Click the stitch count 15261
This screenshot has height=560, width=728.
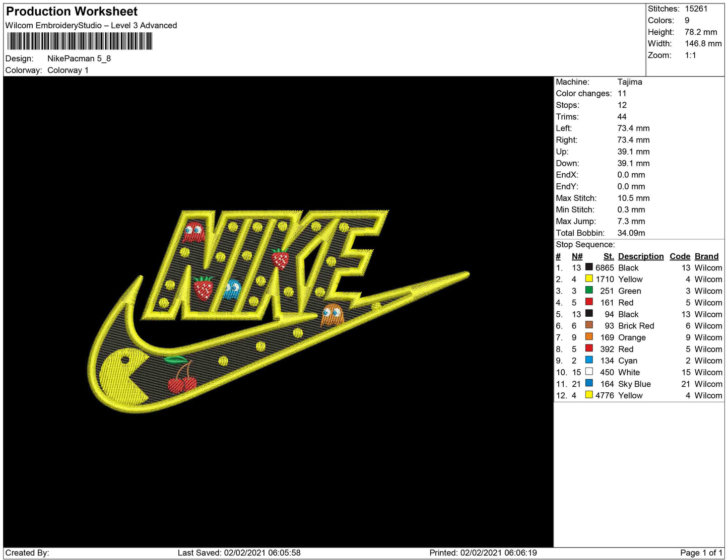tap(696, 9)
